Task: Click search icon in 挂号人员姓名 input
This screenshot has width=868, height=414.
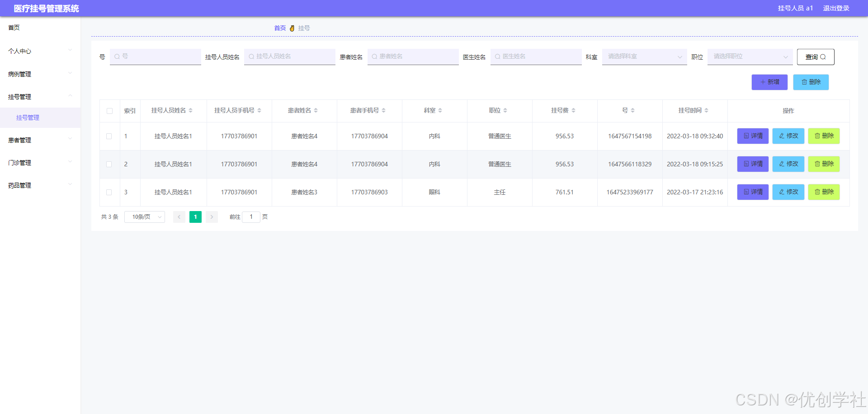Action: 251,56
